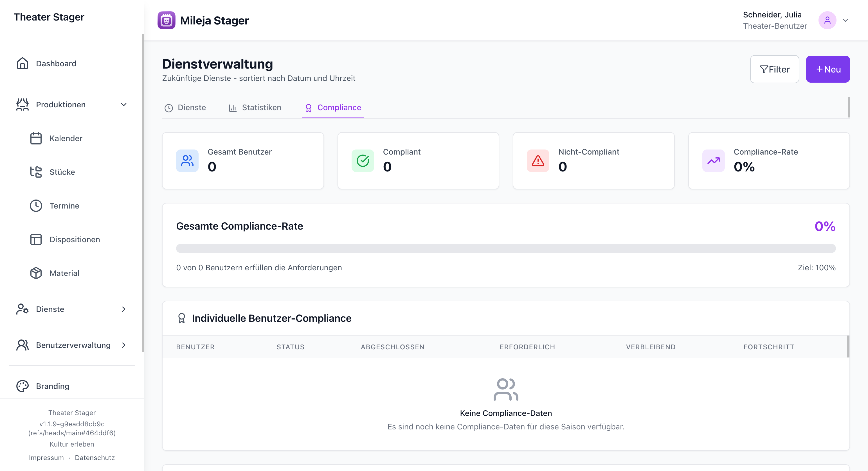
Task: Open the Filter panel
Action: [x=775, y=69]
